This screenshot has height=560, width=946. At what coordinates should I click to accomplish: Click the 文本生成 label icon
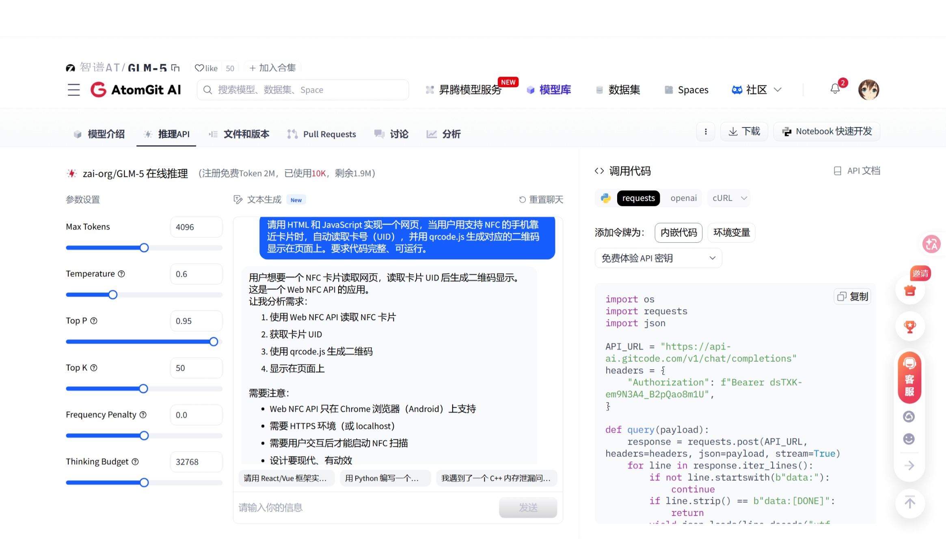click(238, 199)
